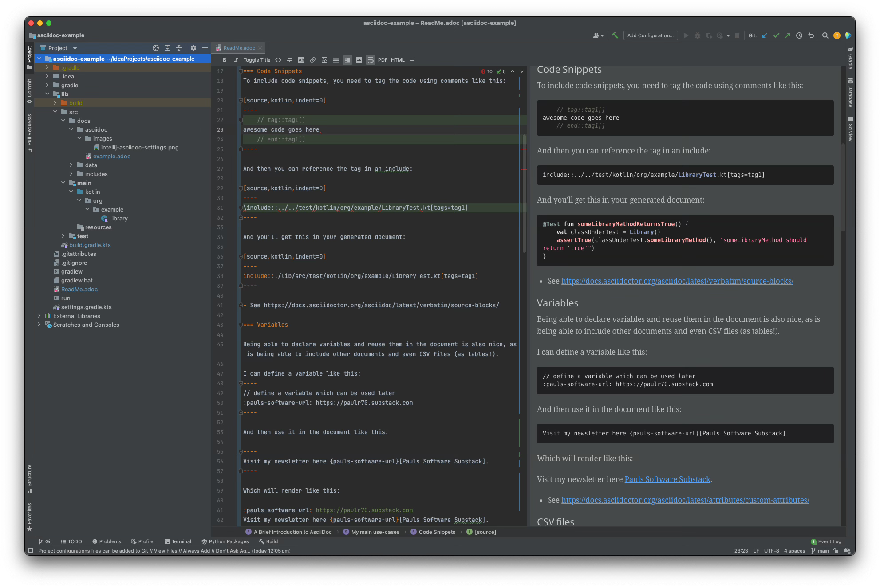Viewport: 880px width, 588px height.
Task: Select the ReadMe.adoc editor tab
Action: tap(239, 48)
